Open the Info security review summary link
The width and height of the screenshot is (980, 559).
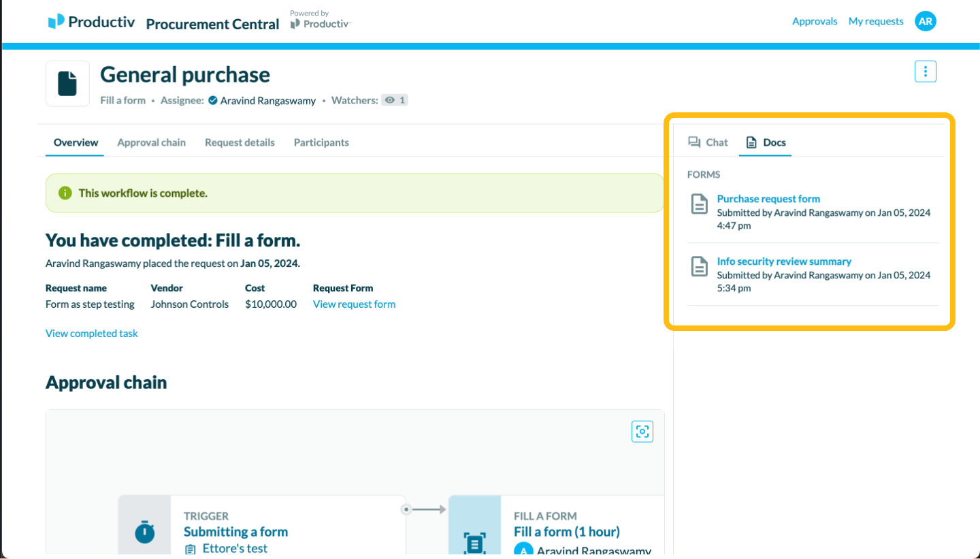click(x=784, y=261)
